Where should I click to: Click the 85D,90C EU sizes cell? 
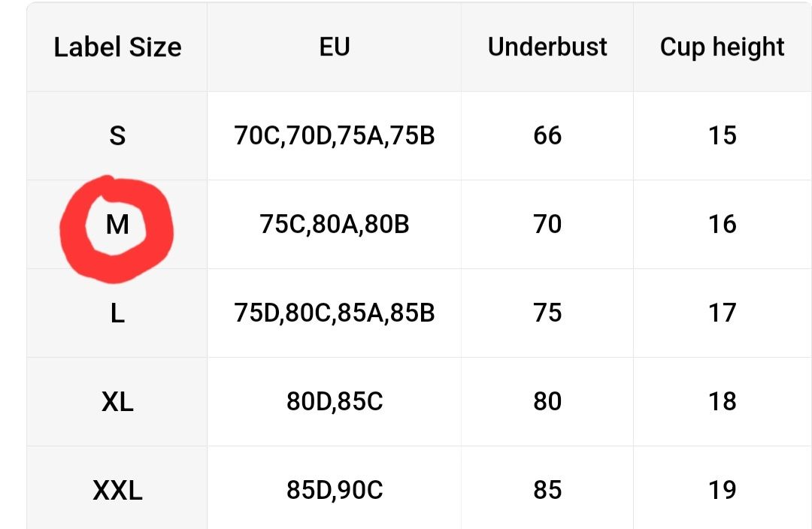(335, 490)
